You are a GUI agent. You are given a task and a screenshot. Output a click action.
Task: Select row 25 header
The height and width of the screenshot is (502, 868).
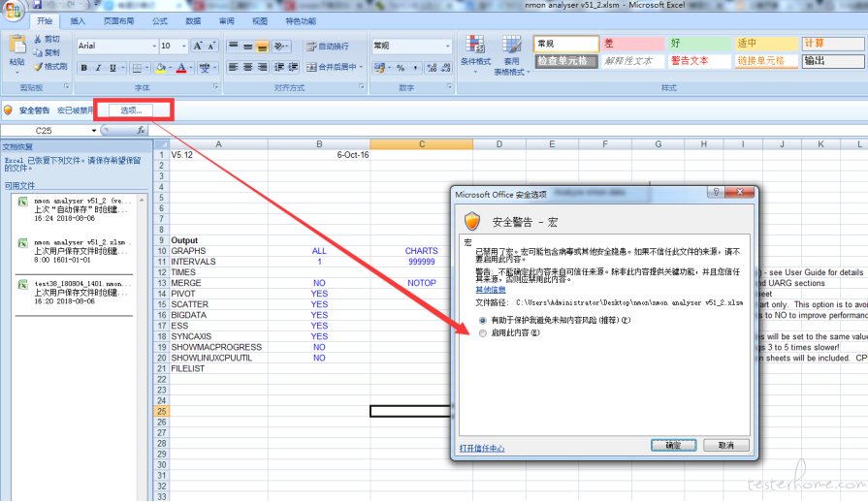click(x=161, y=411)
